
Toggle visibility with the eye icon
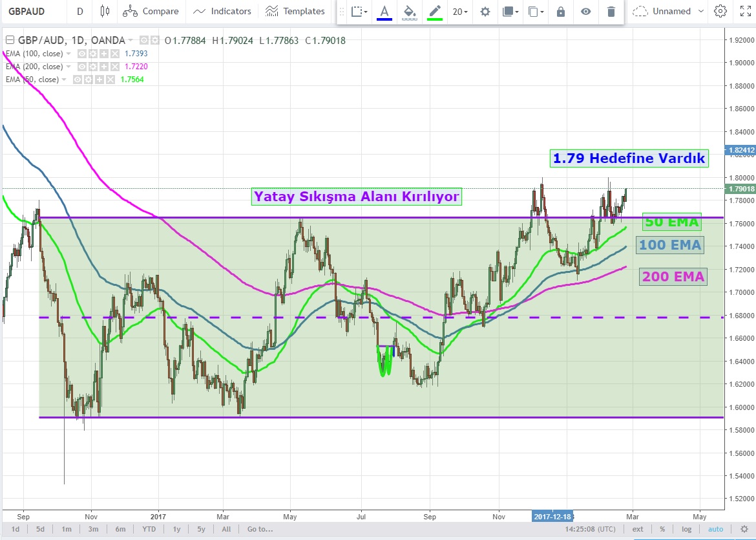(586, 12)
